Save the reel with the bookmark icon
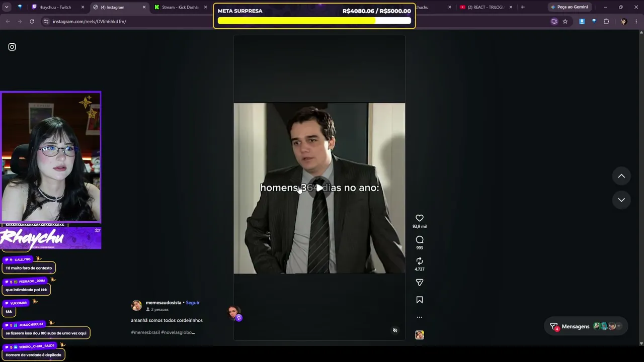 (x=420, y=300)
